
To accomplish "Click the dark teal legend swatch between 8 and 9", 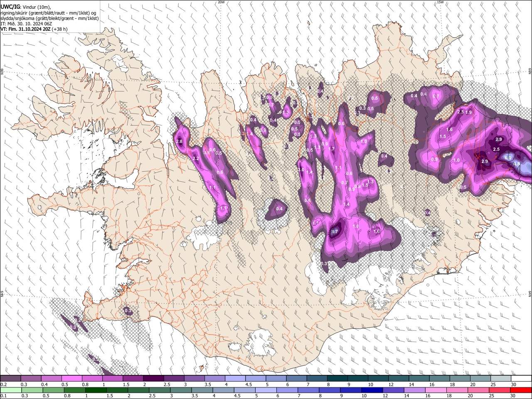I will tap(337, 379).
